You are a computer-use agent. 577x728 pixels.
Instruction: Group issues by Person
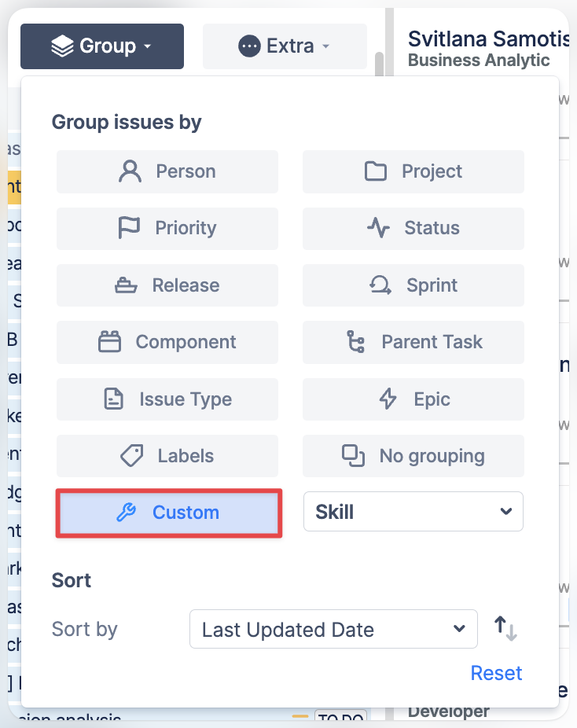167,171
